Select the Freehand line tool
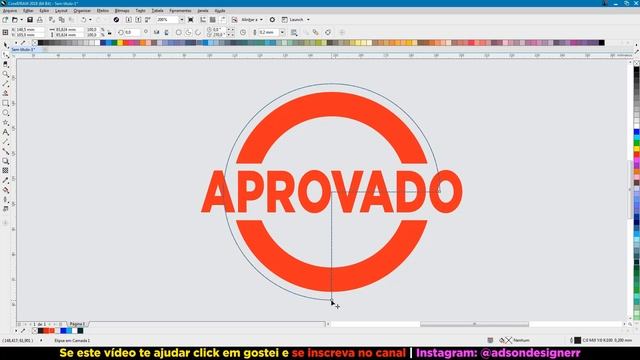This screenshot has height=360, width=640. click(x=6, y=84)
